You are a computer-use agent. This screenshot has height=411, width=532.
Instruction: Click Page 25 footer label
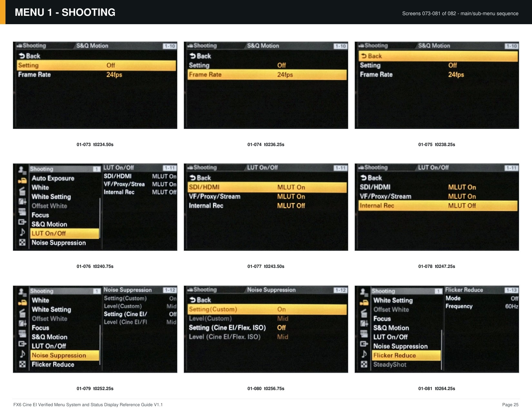510,405
